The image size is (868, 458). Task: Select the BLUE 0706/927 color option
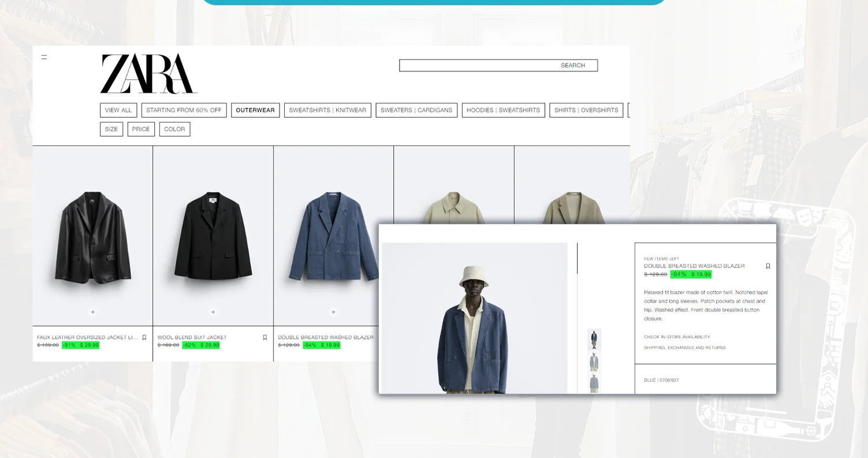(x=661, y=380)
